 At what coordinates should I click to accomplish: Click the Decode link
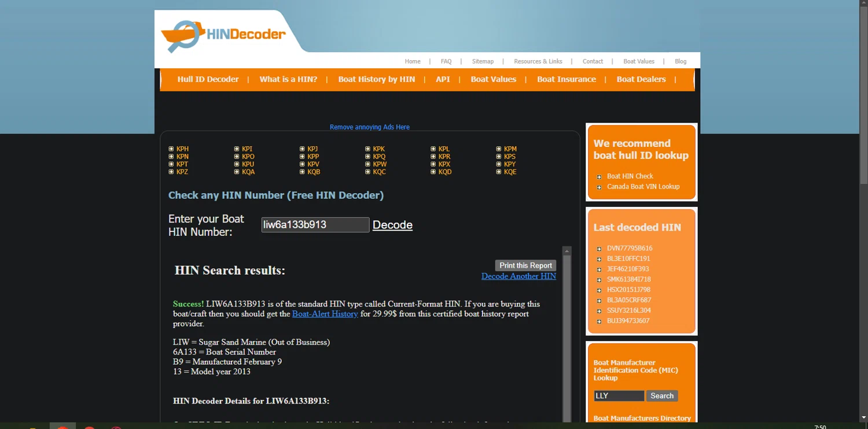click(392, 225)
